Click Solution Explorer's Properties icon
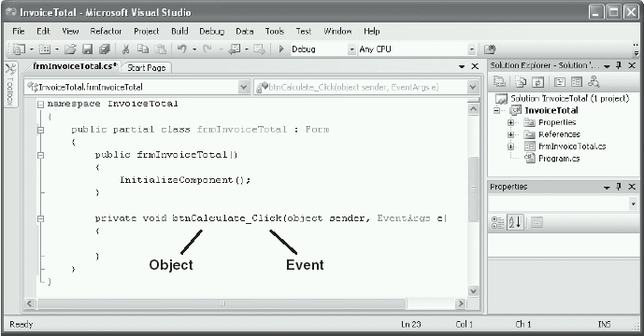The width and height of the screenshot is (644, 336). 499,82
